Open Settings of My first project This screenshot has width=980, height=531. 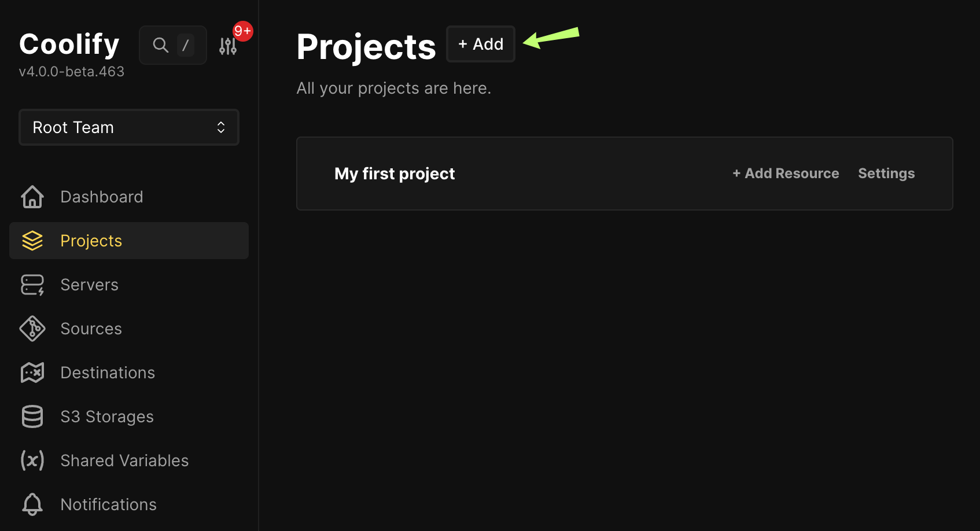pyautogui.click(x=886, y=174)
